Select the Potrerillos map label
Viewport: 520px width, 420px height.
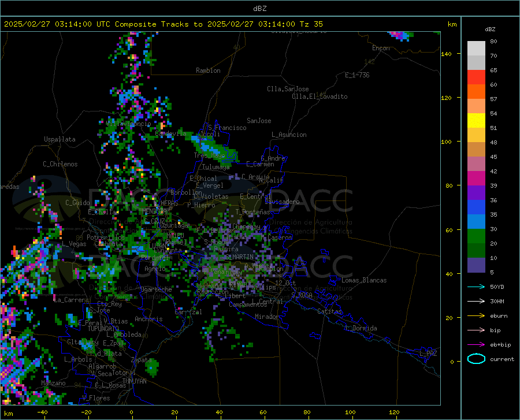(x=106, y=237)
